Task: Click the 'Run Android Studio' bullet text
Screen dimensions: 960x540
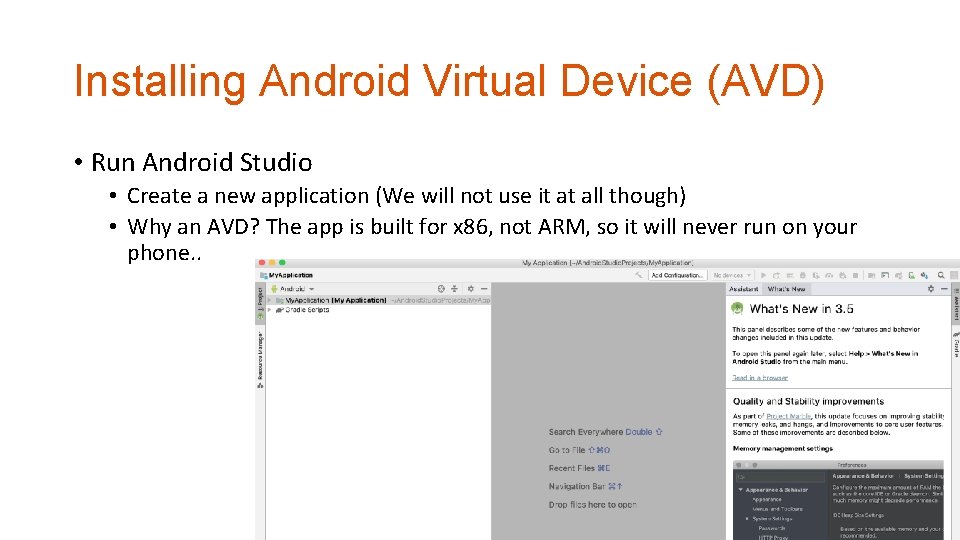Action: click(201, 163)
